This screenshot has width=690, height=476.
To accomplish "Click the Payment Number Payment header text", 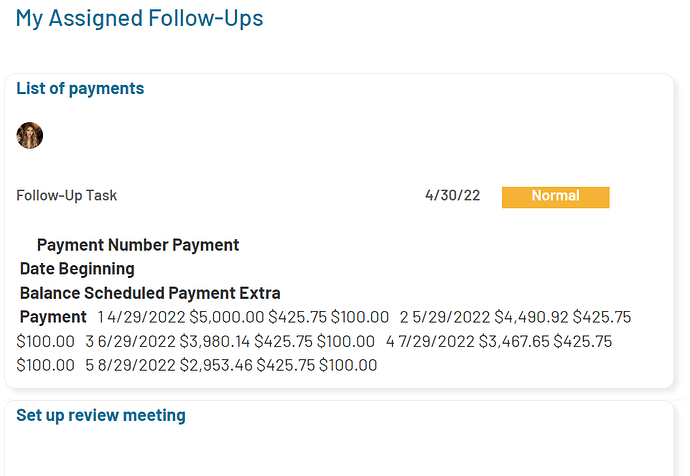I will point(138,245).
